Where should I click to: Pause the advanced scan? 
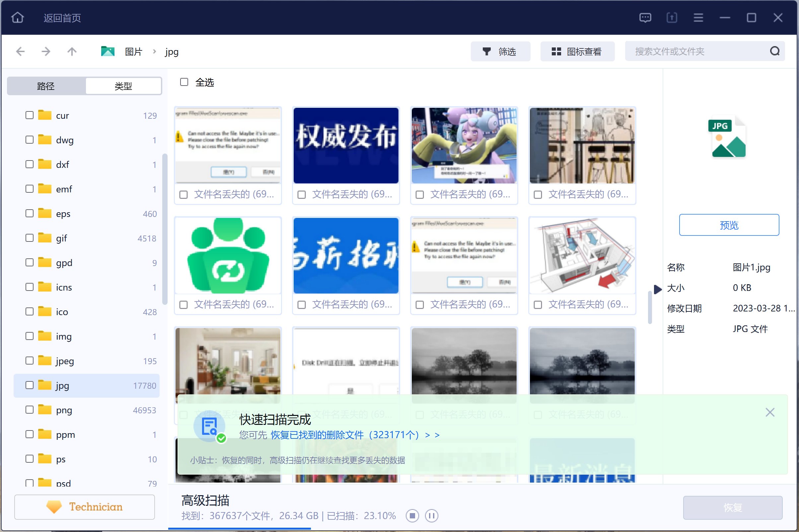pos(431,516)
